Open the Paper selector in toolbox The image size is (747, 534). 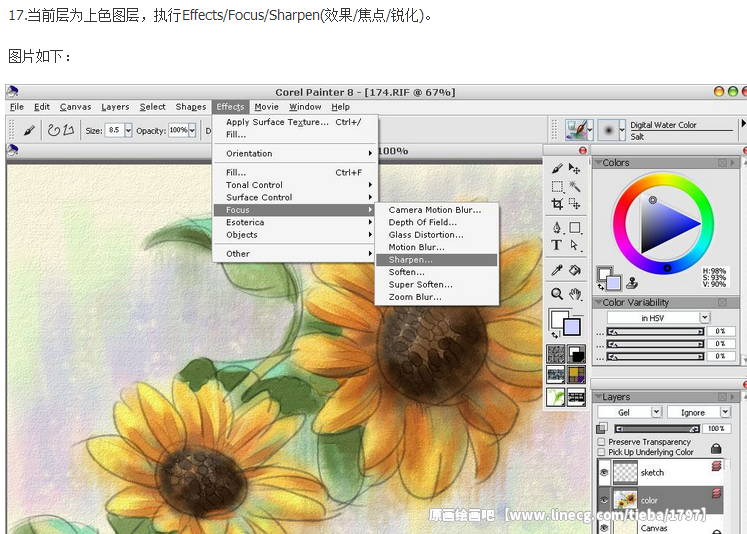click(x=556, y=354)
